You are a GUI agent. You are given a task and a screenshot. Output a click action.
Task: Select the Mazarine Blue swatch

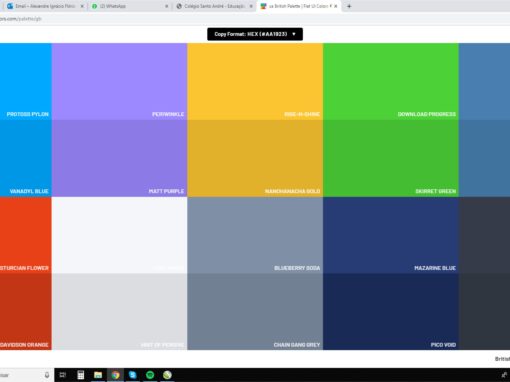391,235
